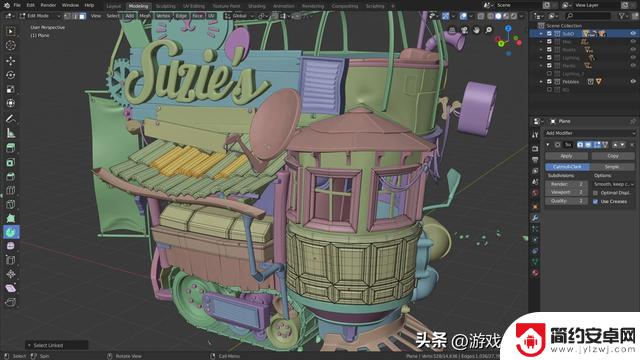
Task: Adjust the Render subdivisions field
Action: pyautogui.click(x=567, y=184)
